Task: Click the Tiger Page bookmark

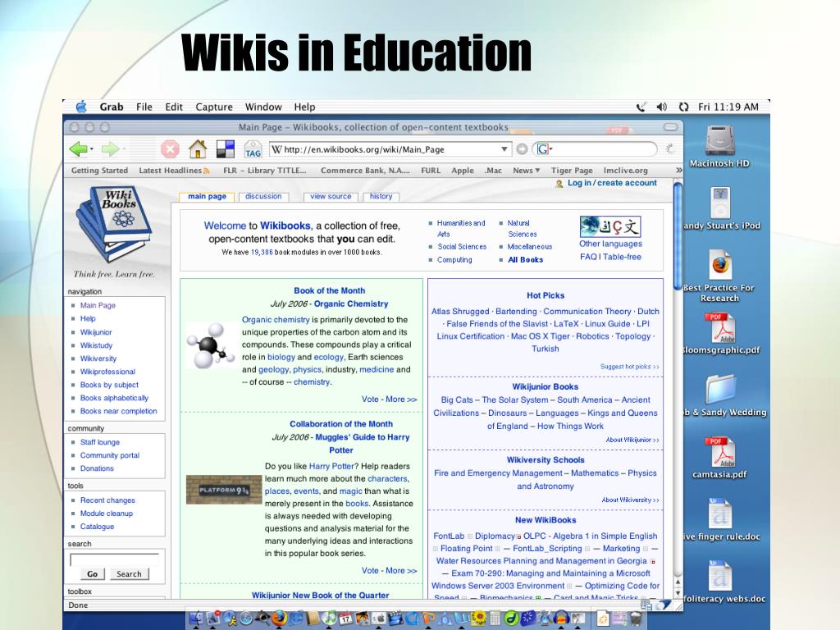Action: [572, 171]
